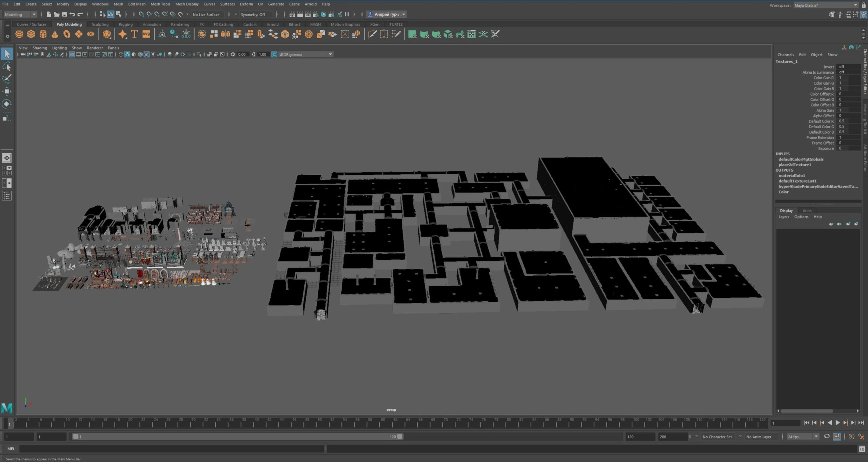The height and width of the screenshot is (462, 868).
Task: Click the place2dTexture1 input node
Action: click(x=794, y=165)
